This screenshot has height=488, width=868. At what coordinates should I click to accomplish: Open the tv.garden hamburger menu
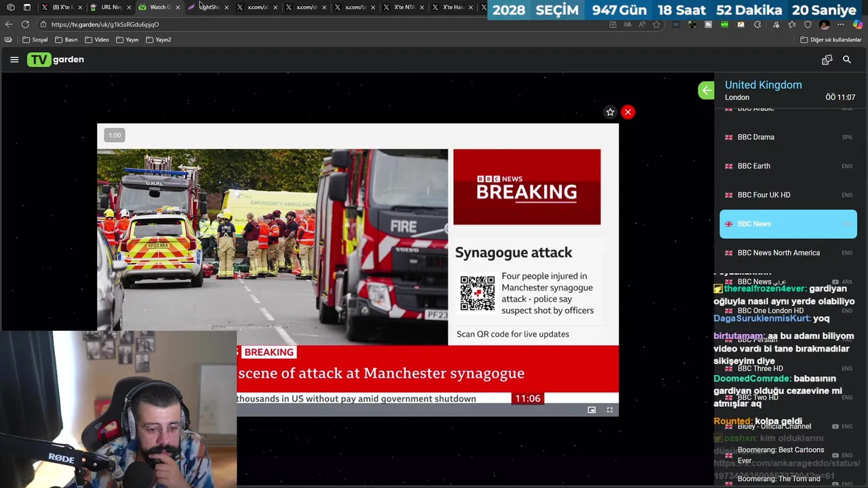pyautogui.click(x=14, y=60)
